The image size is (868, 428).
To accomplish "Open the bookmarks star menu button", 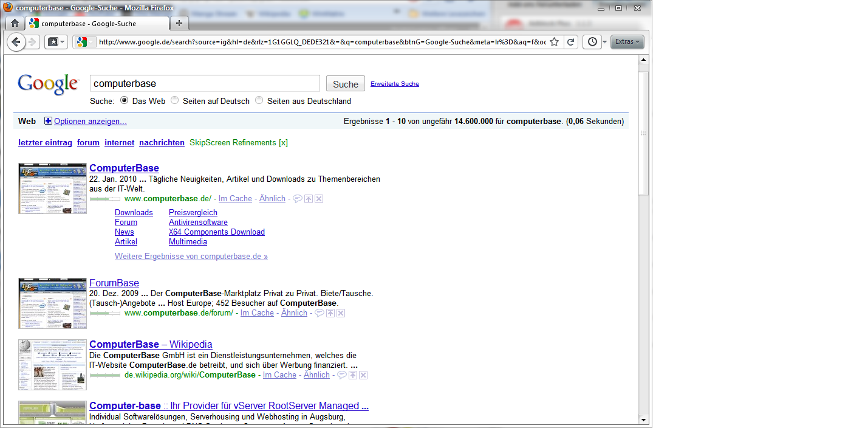I will pyautogui.click(x=56, y=42).
